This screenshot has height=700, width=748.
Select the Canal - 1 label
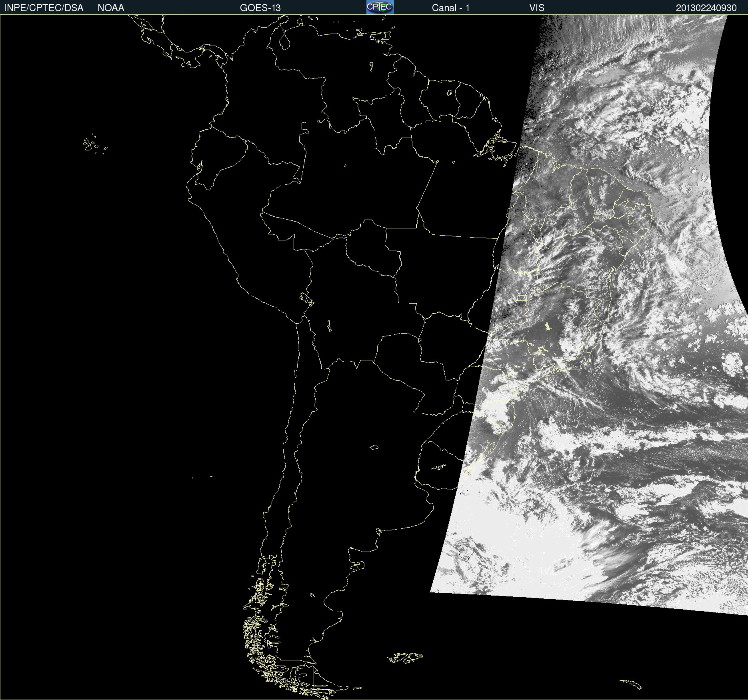click(450, 8)
